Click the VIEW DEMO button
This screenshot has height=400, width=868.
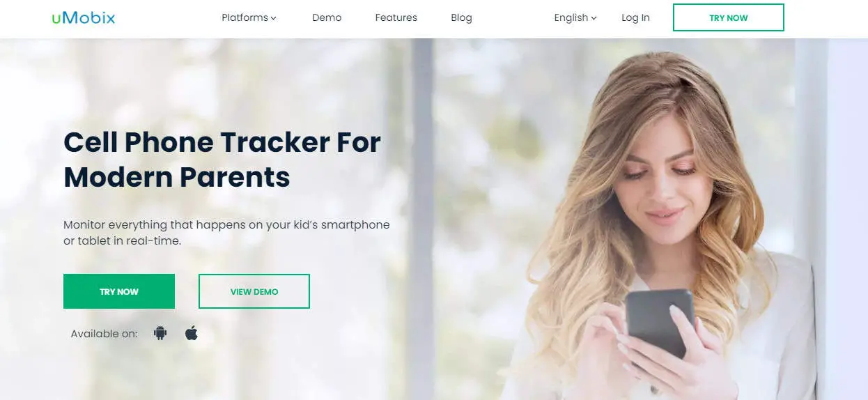254,291
